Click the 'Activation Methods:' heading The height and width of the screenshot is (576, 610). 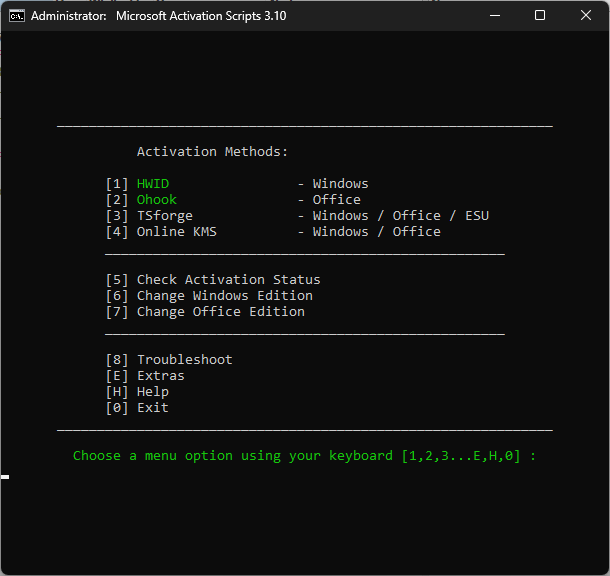tap(212, 152)
